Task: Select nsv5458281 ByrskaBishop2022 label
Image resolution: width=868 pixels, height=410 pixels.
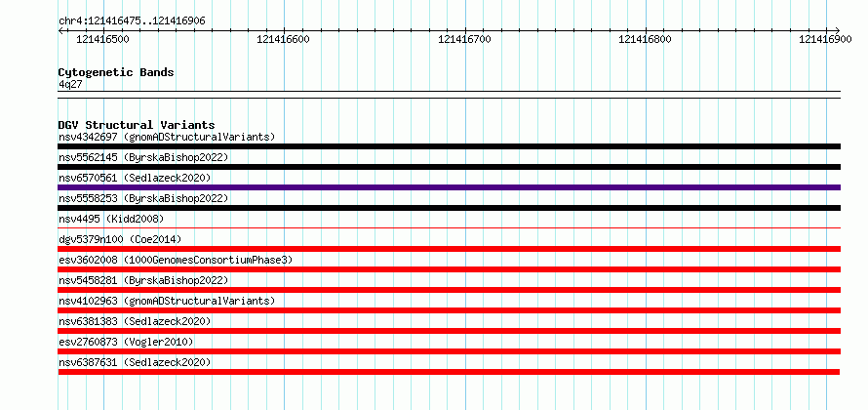Action: 143,280
